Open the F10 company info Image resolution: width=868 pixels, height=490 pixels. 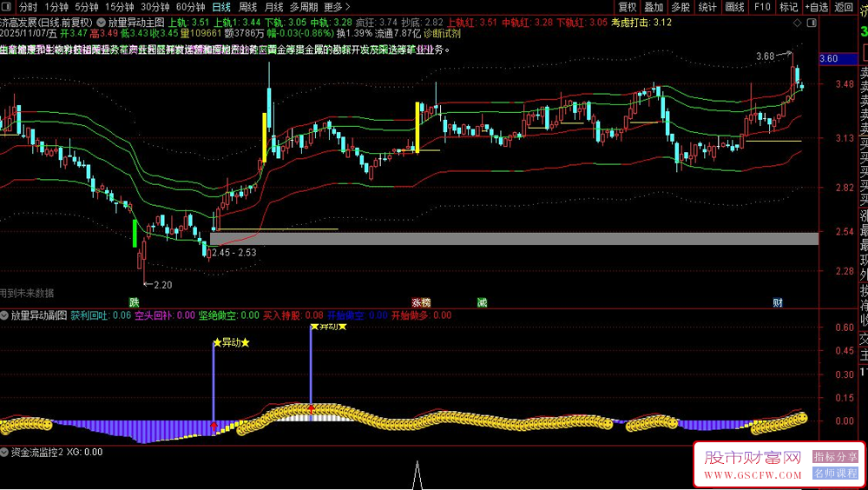coord(762,7)
